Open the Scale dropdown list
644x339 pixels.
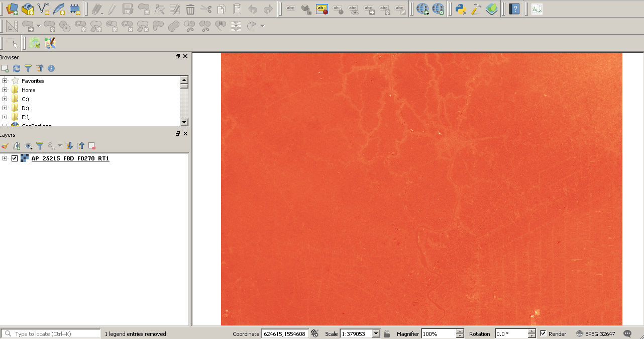(376, 333)
